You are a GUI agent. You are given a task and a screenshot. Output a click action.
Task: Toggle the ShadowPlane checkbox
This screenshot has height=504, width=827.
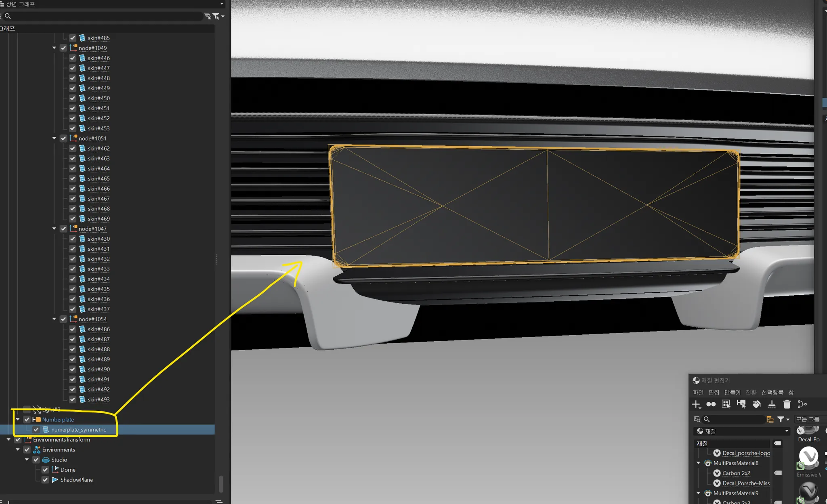coord(45,480)
